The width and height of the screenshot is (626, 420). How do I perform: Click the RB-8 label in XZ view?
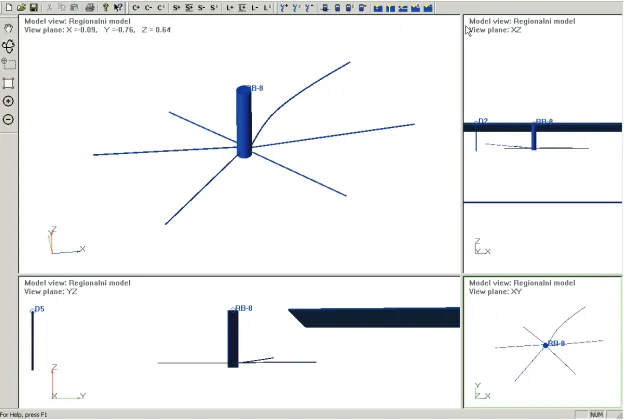pyautogui.click(x=544, y=121)
